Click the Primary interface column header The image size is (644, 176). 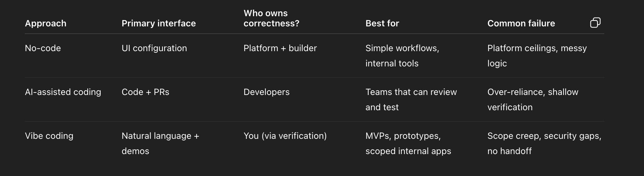(158, 24)
